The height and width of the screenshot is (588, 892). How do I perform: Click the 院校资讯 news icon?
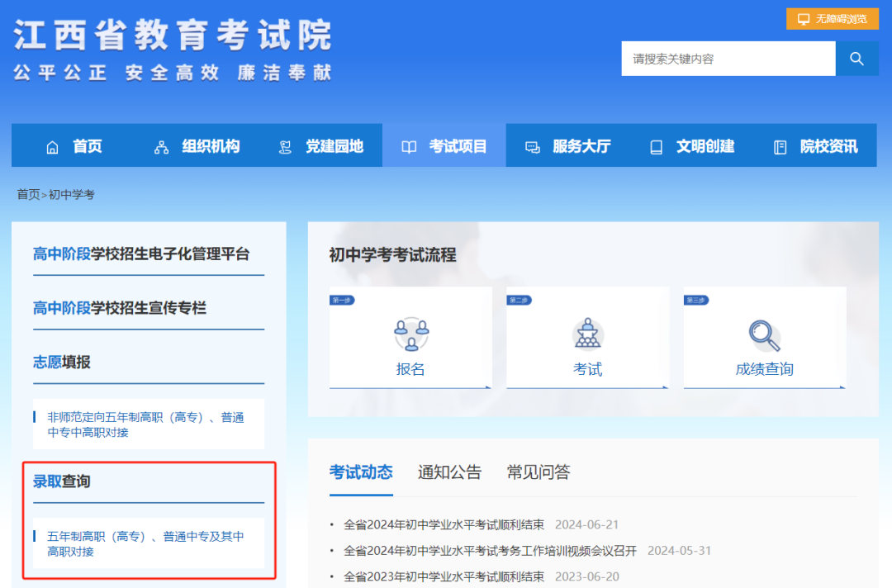pos(779,146)
